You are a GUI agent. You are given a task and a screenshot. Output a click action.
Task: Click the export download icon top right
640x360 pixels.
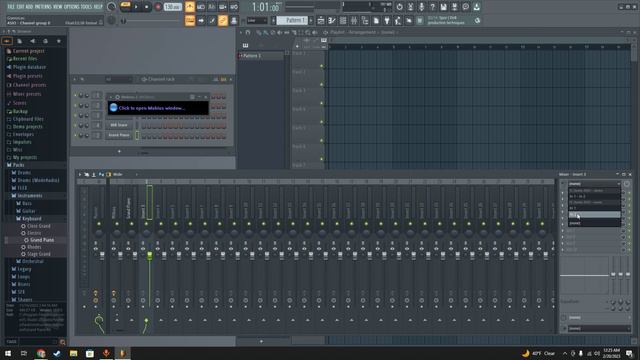pyautogui.click(x=476, y=7)
